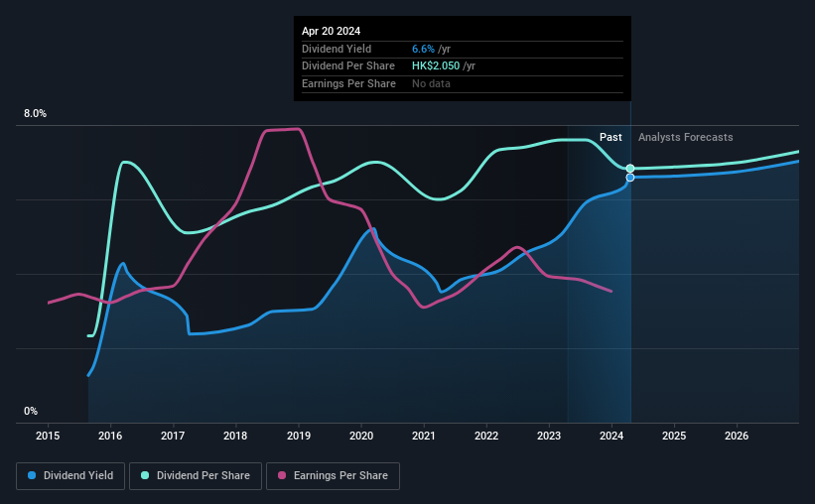Click the 2018 x-axis label

[235, 436]
